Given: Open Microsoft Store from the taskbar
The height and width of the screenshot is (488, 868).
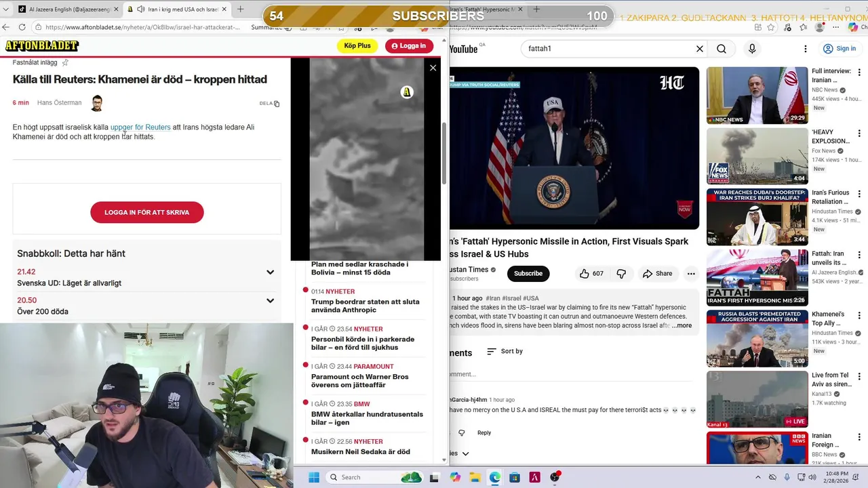Looking at the screenshot, I should 515,477.
